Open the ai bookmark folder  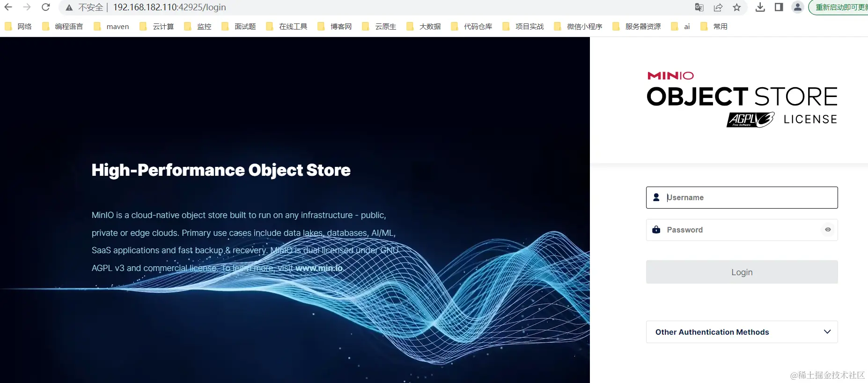(x=681, y=26)
